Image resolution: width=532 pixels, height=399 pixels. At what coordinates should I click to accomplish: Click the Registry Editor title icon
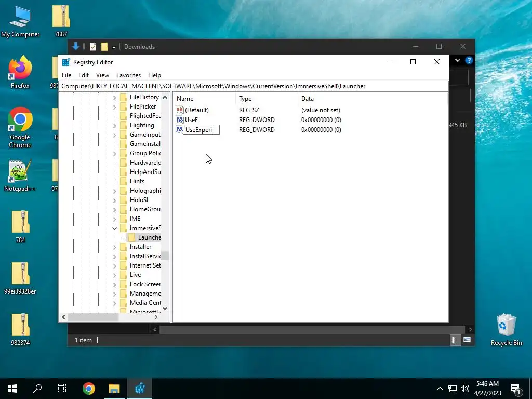click(66, 62)
